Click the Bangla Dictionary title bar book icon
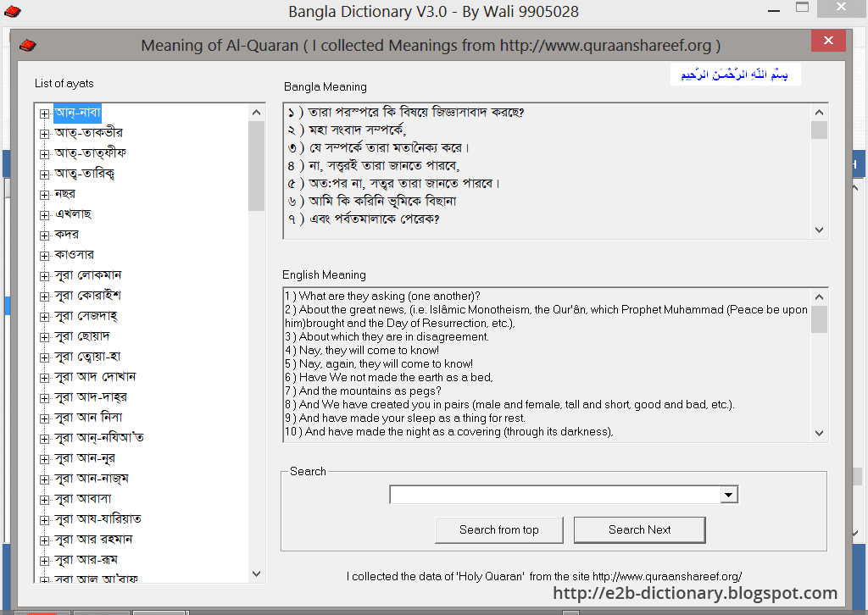The height and width of the screenshot is (615, 868). click(x=12, y=11)
